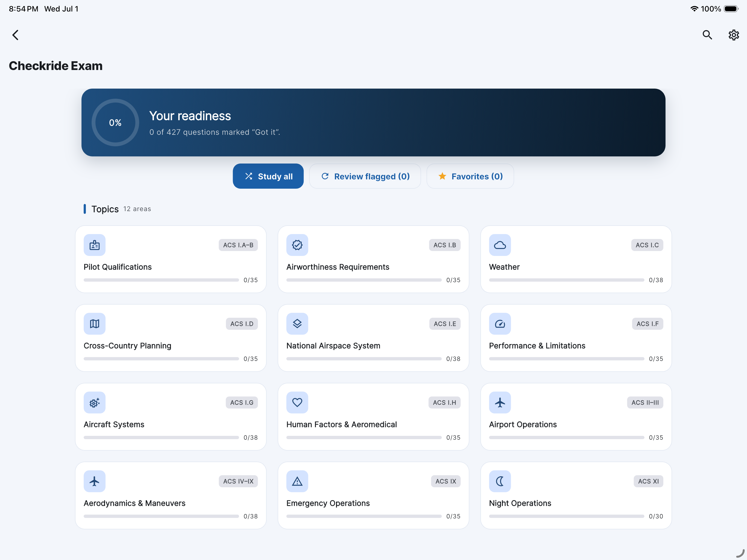The width and height of the screenshot is (747, 560).
Task: Open Favorites (0) list
Action: (x=470, y=176)
